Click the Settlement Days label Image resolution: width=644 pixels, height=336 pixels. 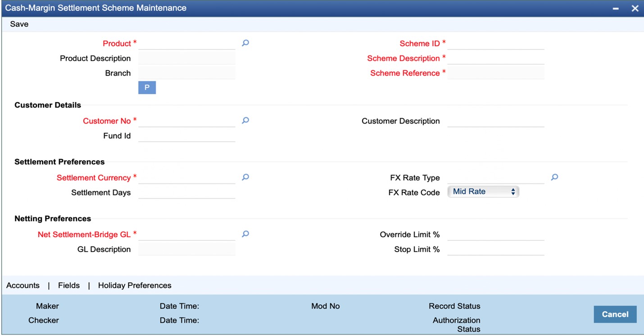point(101,193)
